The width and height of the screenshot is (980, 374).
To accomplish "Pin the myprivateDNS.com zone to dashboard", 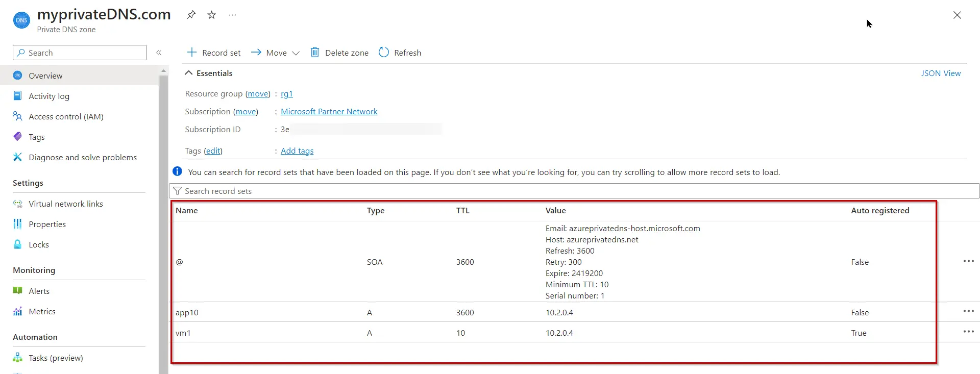I will (x=191, y=15).
